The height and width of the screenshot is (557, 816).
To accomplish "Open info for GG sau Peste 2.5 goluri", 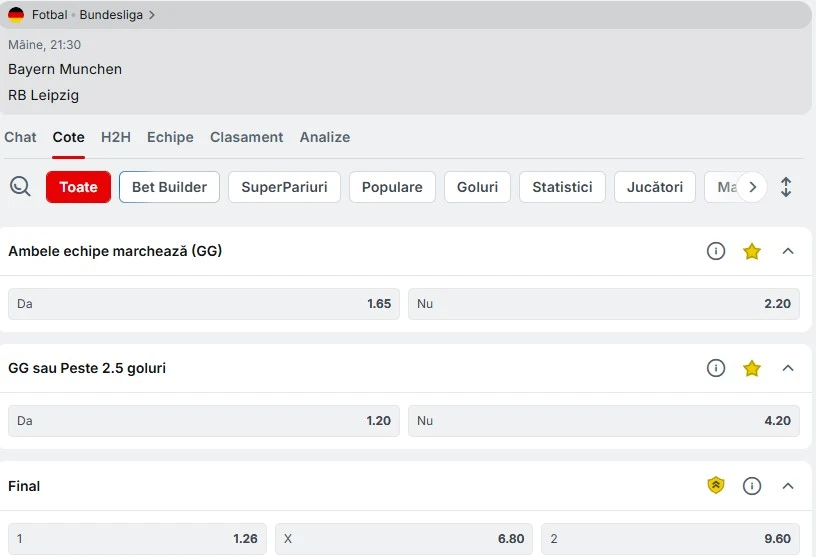I will 716,368.
